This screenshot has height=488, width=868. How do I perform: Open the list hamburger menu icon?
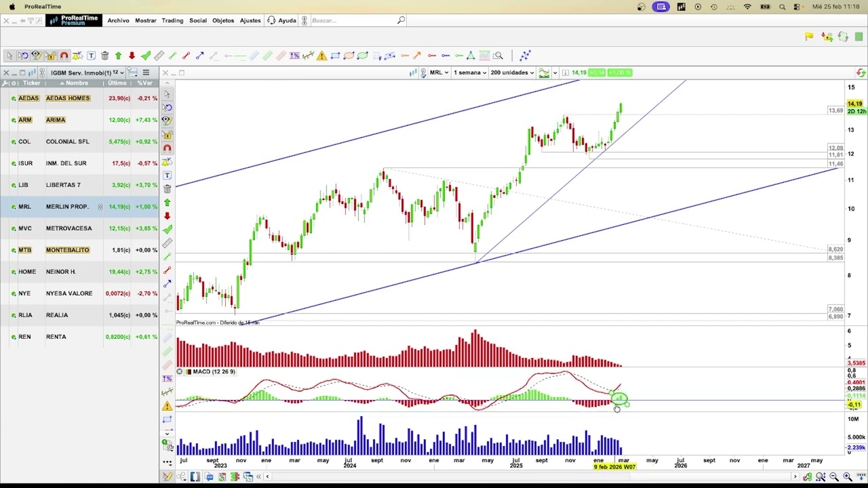tap(146, 73)
